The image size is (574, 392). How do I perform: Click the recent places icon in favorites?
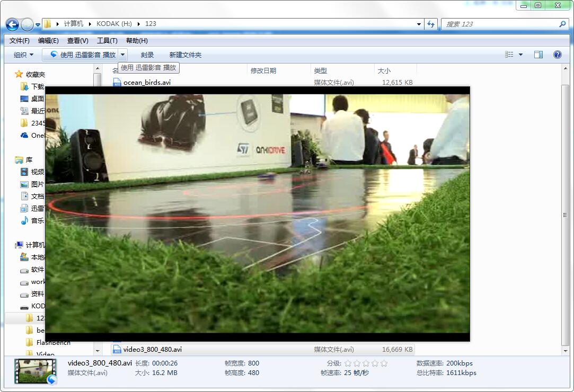[24, 111]
